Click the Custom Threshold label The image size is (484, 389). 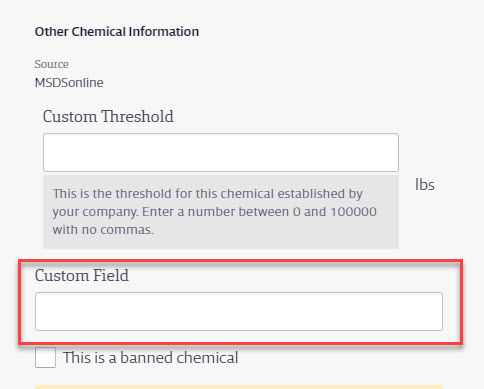pos(108,117)
